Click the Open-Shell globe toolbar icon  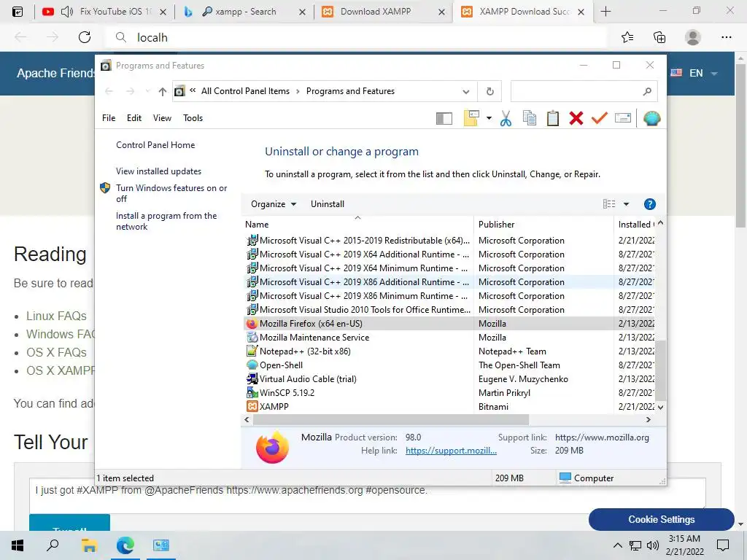651,118
